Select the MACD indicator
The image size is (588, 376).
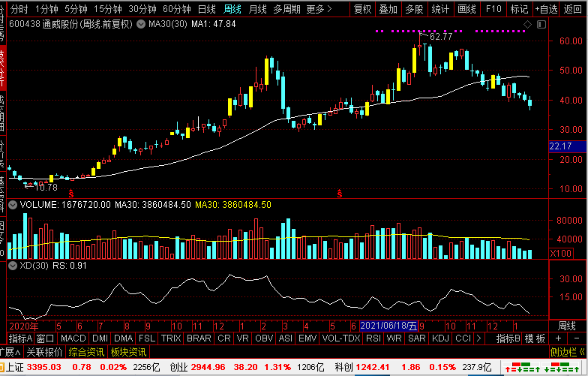coord(74,338)
